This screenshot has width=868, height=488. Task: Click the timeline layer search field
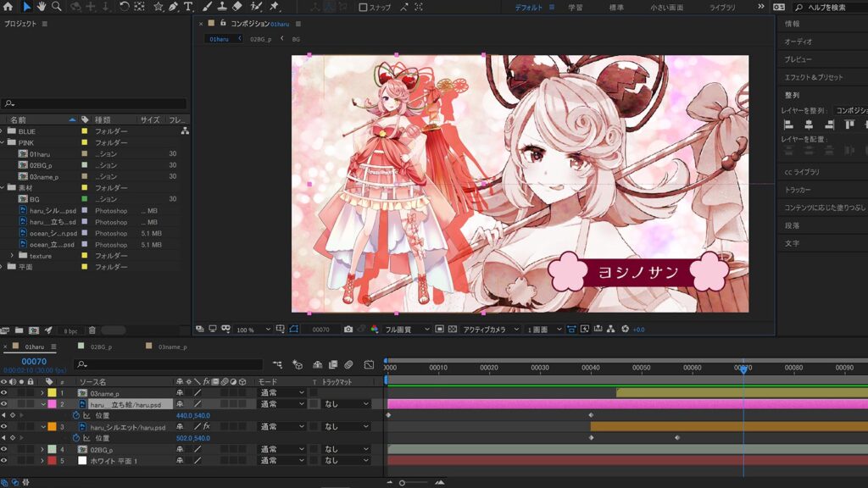(x=169, y=364)
